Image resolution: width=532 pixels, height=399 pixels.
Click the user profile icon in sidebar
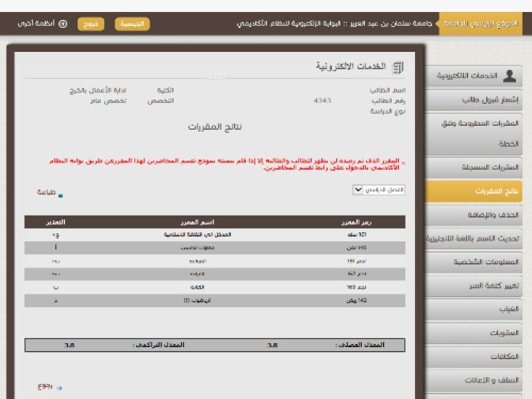509,76
